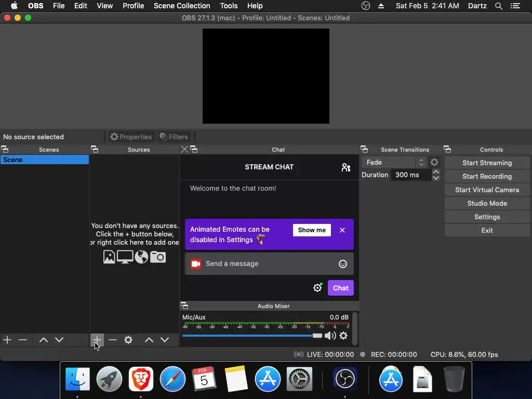Move source down arrow in Sources panel
The width and height of the screenshot is (532, 399).
click(x=165, y=340)
